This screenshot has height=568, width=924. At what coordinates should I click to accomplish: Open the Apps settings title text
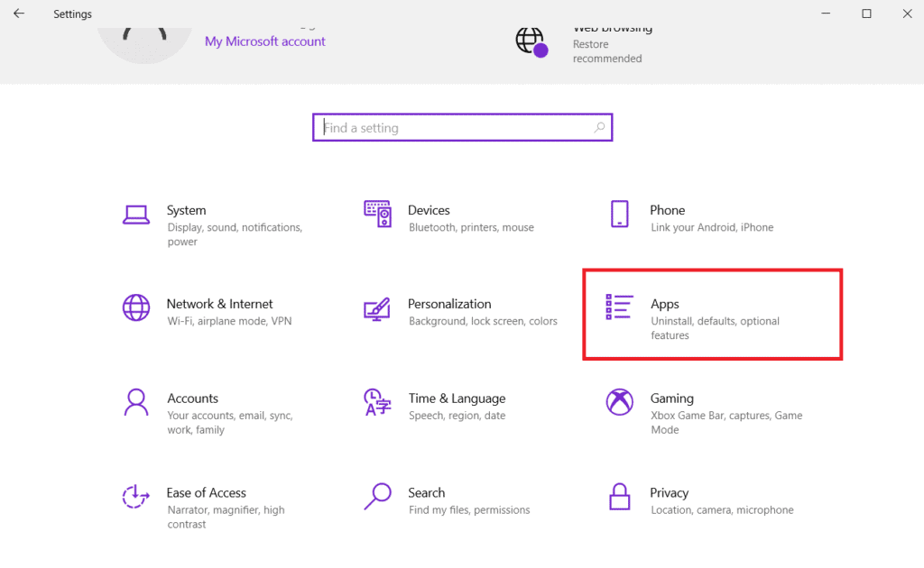point(665,304)
